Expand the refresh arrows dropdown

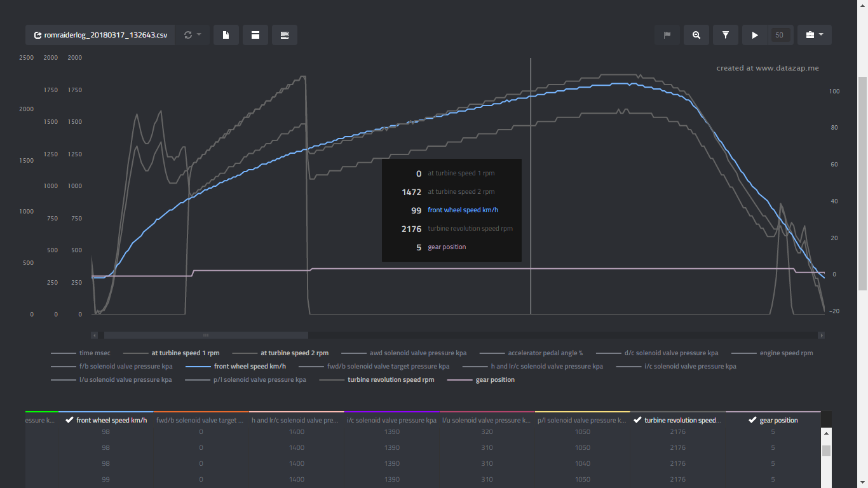tap(192, 35)
